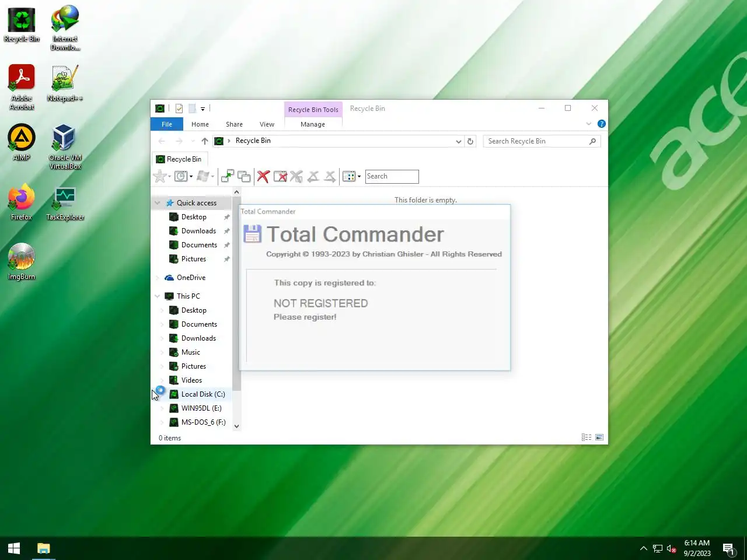
Task: Open the history clock dropdown arrow
Action: [191, 176]
